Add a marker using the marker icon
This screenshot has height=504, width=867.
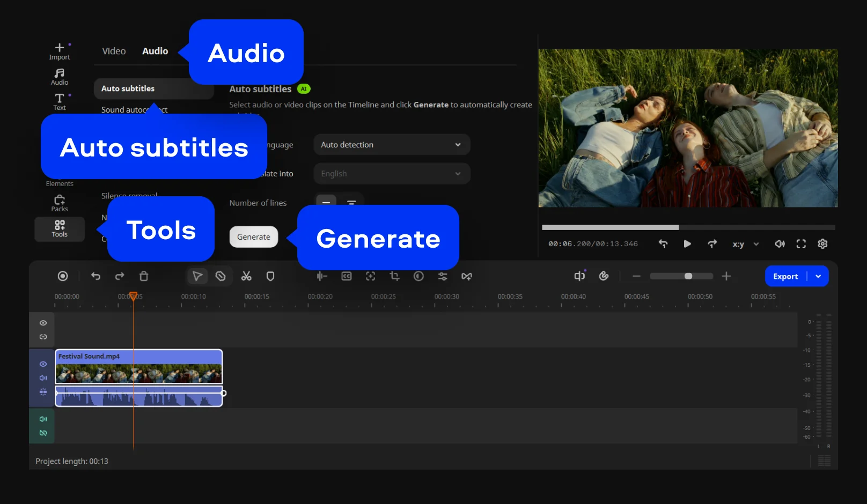270,276
